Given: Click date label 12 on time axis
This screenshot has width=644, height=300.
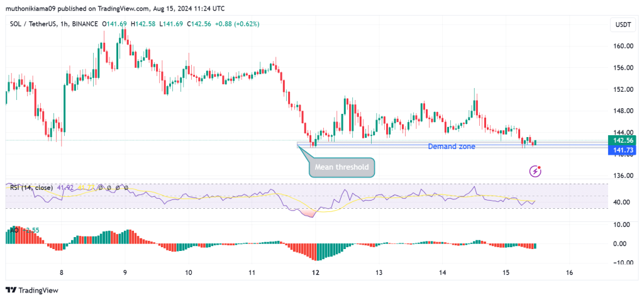Looking at the screenshot, I should [316, 272].
